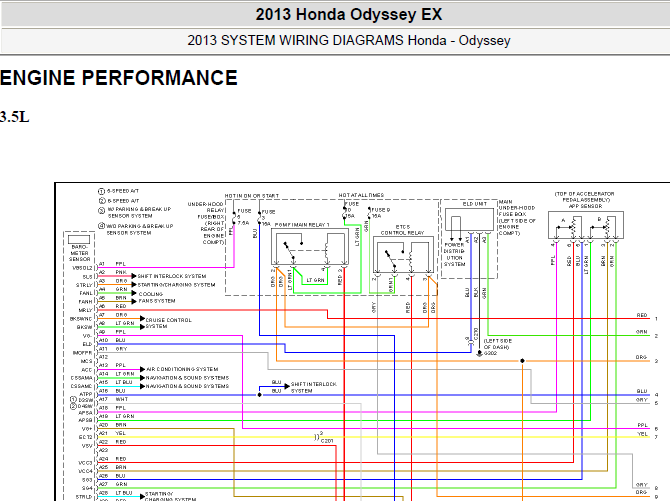Click the '3.5L' engine size label
Viewport: 670px width, 501px height.
[x=15, y=117]
